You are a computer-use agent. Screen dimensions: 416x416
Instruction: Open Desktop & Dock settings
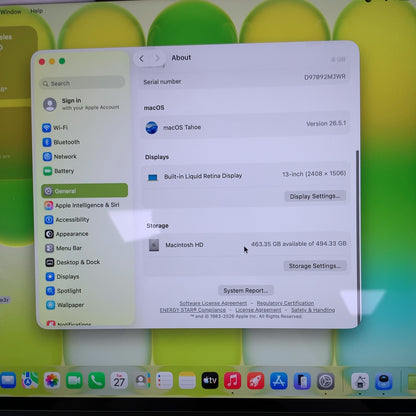(73, 262)
